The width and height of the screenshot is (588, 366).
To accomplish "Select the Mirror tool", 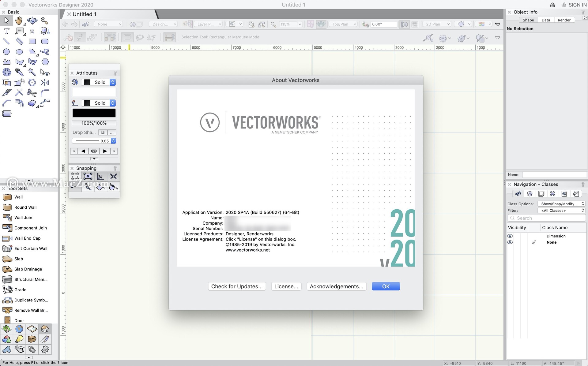I will click(45, 82).
